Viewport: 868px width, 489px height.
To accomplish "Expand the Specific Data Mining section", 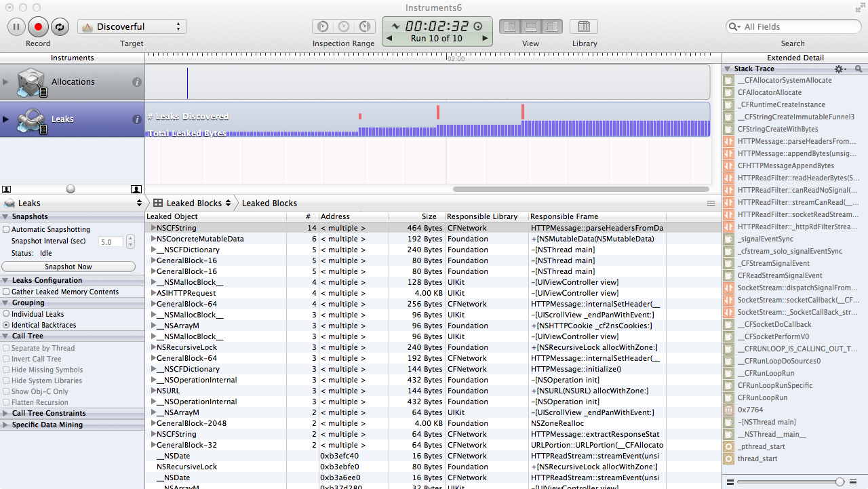I will click(x=5, y=425).
